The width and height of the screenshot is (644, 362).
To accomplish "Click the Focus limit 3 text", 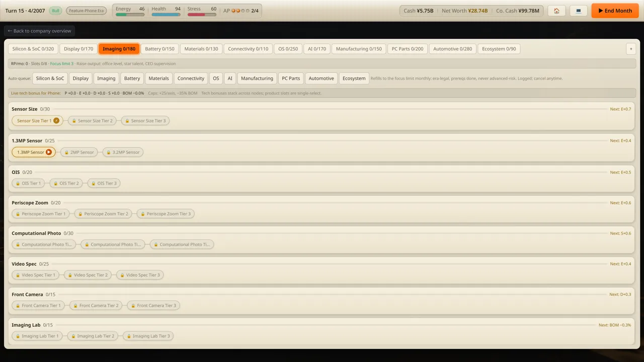I will tap(62, 64).
